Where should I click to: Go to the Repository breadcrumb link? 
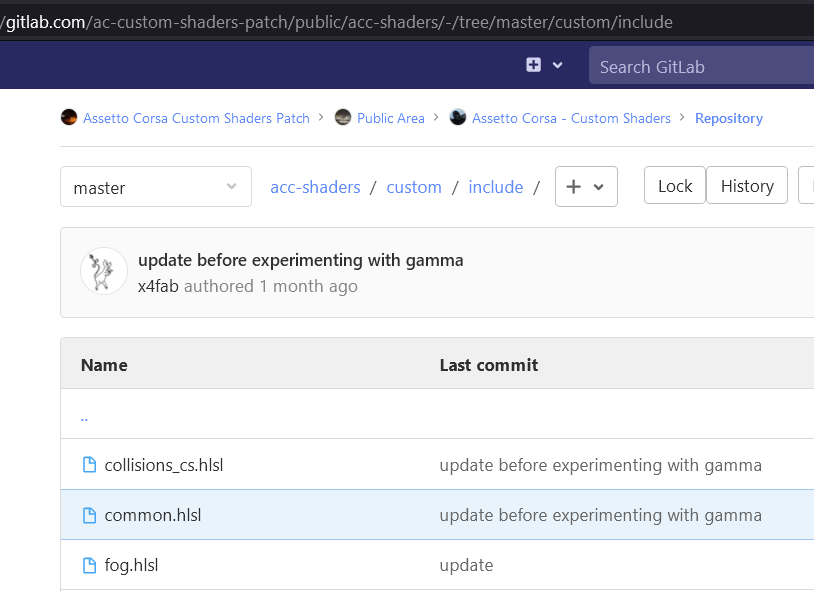click(729, 118)
